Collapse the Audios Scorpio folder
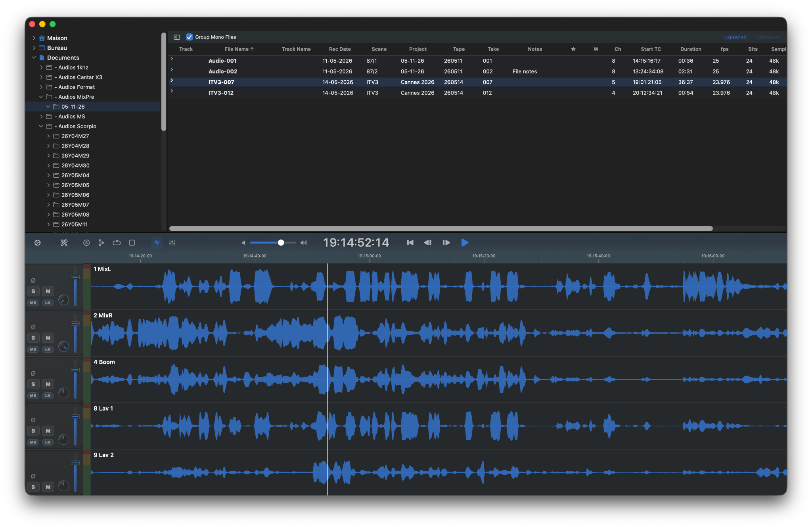 [x=41, y=126]
